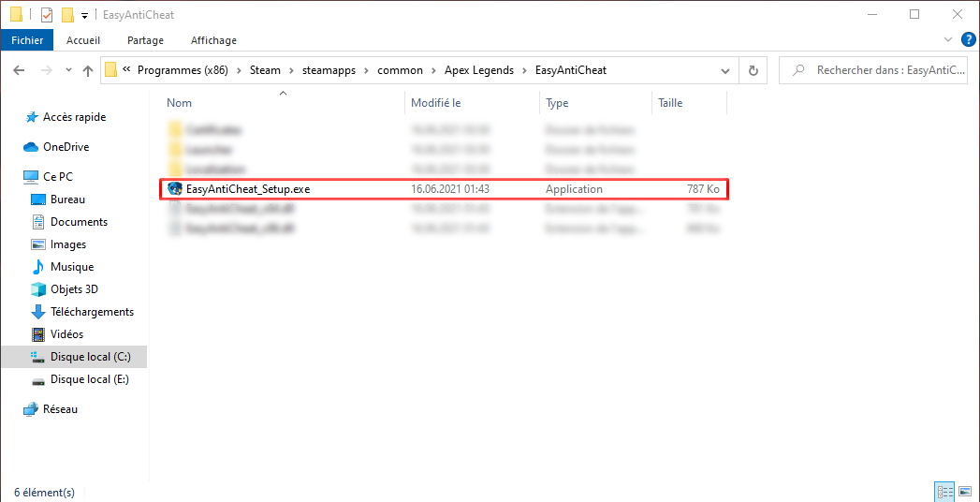Open the Fichier menu
Viewport: 980px width, 502px height.
27,40
